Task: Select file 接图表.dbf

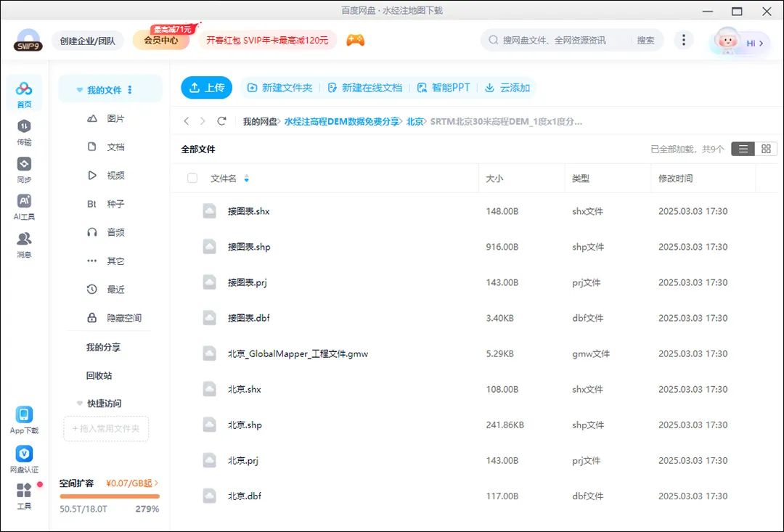Action: 473,318
